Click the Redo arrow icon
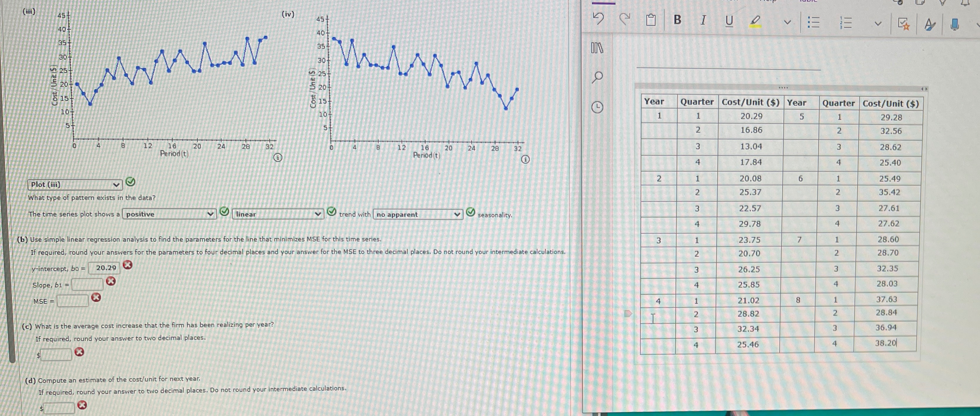The image size is (980, 416). (625, 19)
